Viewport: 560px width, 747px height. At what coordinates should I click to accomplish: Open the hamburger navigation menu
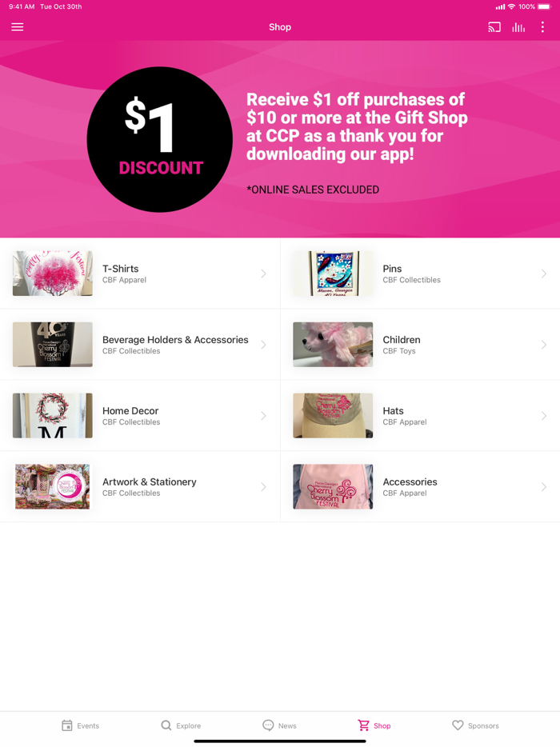(x=17, y=27)
